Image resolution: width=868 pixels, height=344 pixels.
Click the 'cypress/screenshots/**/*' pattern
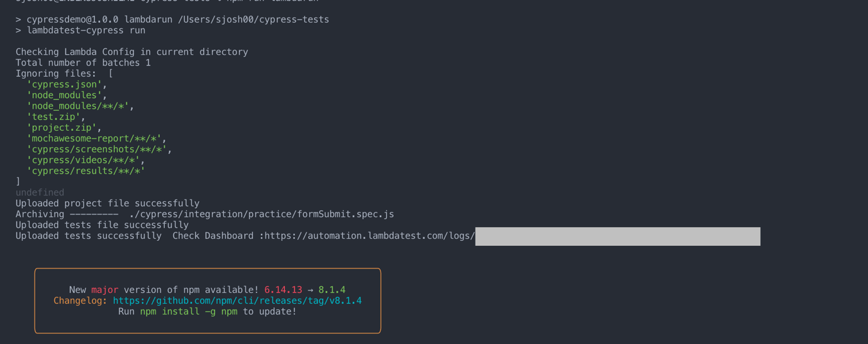pos(96,149)
